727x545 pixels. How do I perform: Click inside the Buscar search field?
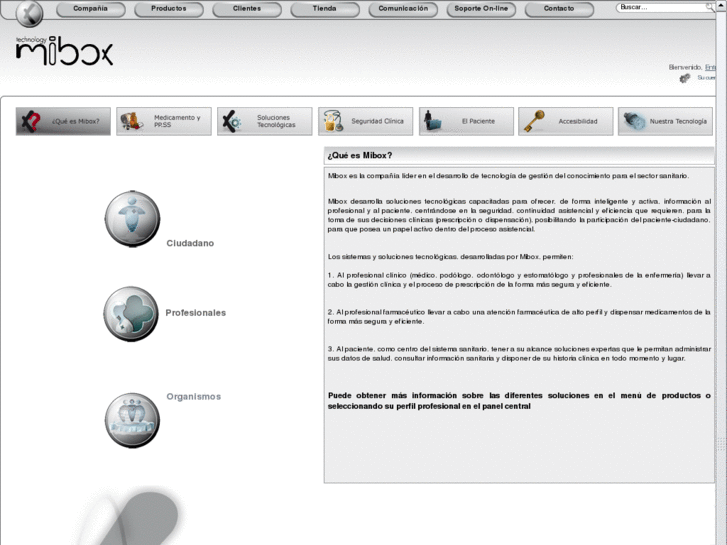point(661,7)
